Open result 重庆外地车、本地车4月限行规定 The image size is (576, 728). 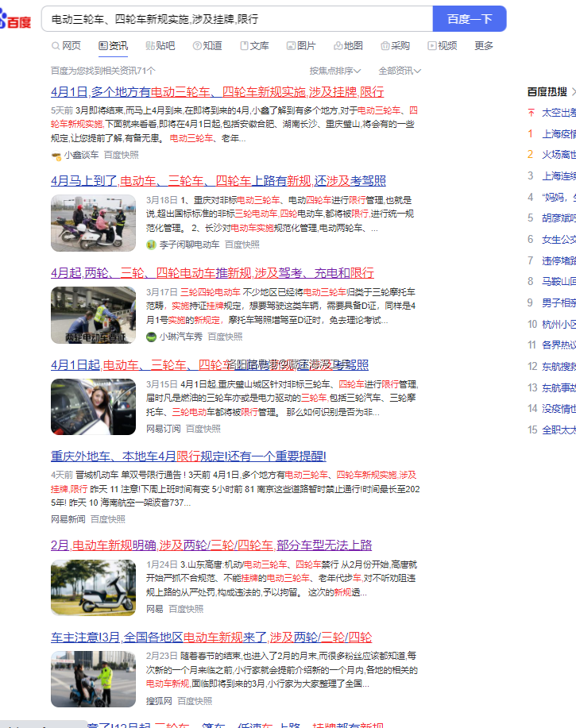pyautogui.click(x=188, y=456)
